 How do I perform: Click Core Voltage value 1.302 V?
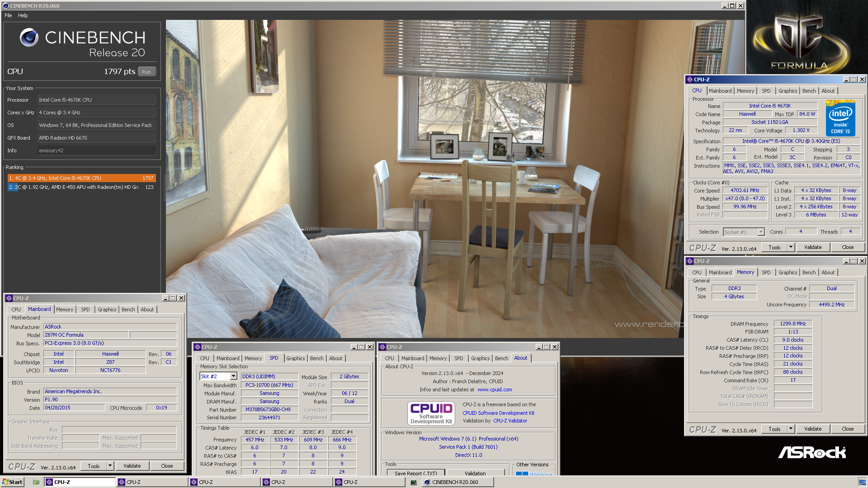click(x=801, y=130)
